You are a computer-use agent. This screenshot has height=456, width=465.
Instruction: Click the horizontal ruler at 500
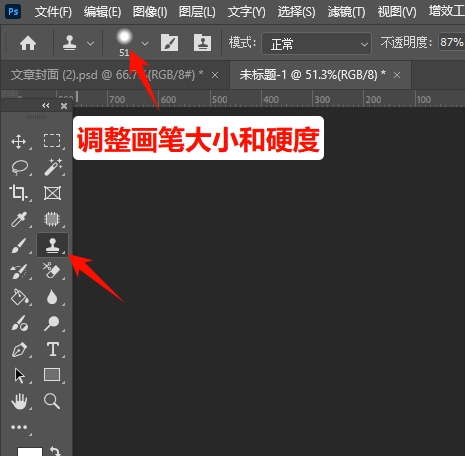pos(219,99)
